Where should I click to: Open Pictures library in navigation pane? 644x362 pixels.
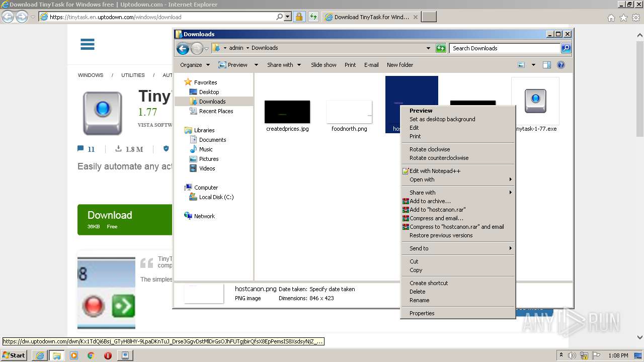point(204,159)
